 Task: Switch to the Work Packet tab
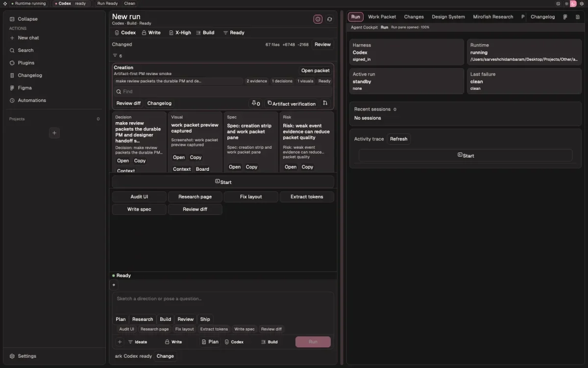[382, 17]
